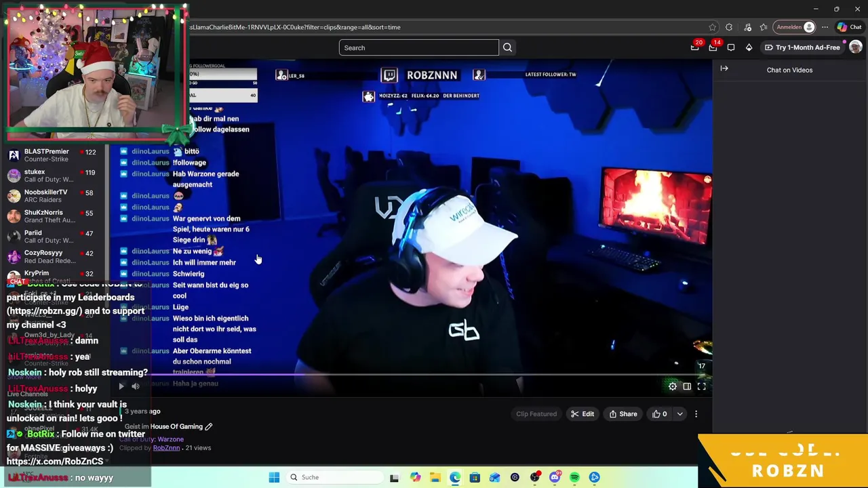This screenshot has width=868, height=488.
Task: Expand the arrow next to the like count
Action: click(679, 414)
